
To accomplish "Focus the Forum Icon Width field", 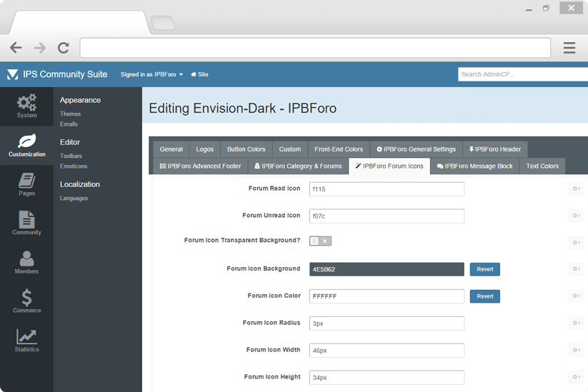I will pyautogui.click(x=387, y=351).
